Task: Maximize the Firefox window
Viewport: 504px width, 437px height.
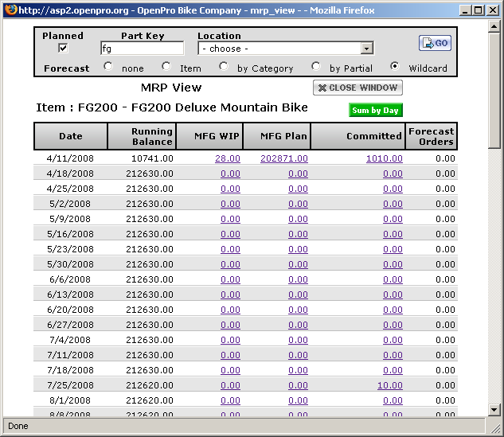Action: click(479, 9)
